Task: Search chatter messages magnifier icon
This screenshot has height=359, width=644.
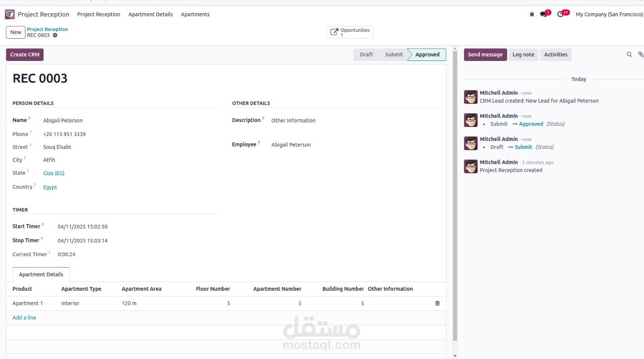Action: (x=629, y=55)
